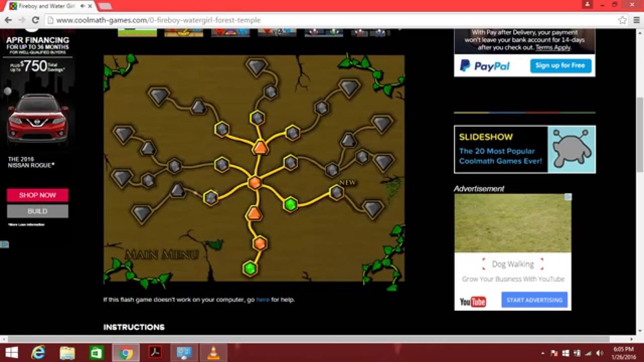Viewport: 644px width, 362px height.
Task: Bookmark this page with the star icon
Action: click(622, 20)
